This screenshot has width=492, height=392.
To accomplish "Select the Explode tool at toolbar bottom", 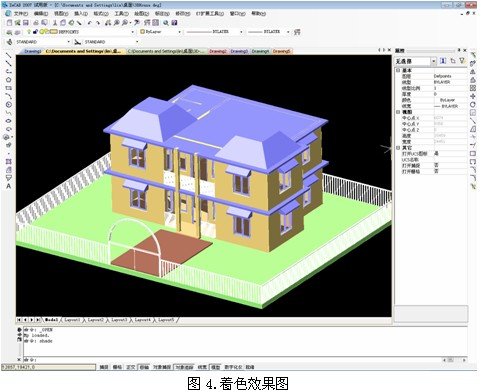I will click(x=473, y=186).
